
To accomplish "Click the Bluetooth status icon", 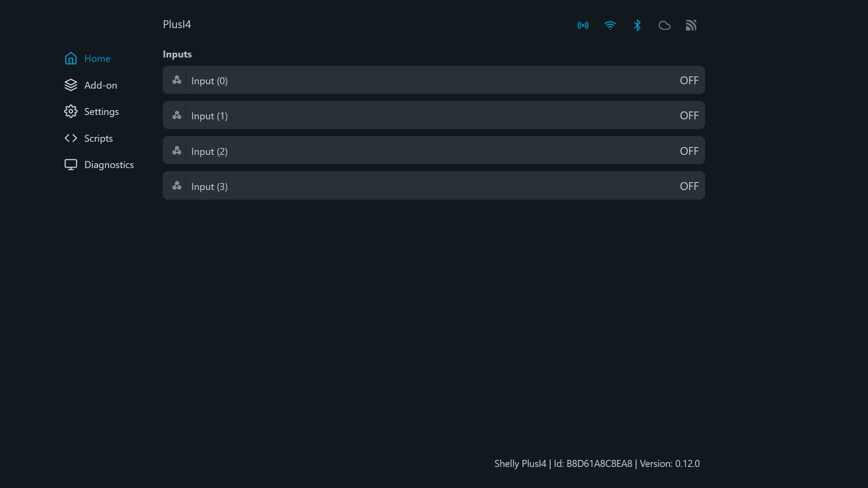I will pos(637,25).
